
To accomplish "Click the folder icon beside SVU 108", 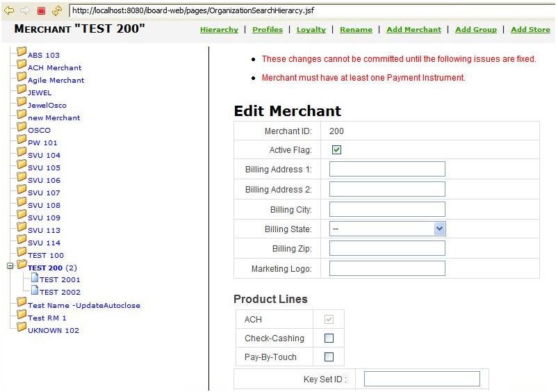I will [22, 202].
